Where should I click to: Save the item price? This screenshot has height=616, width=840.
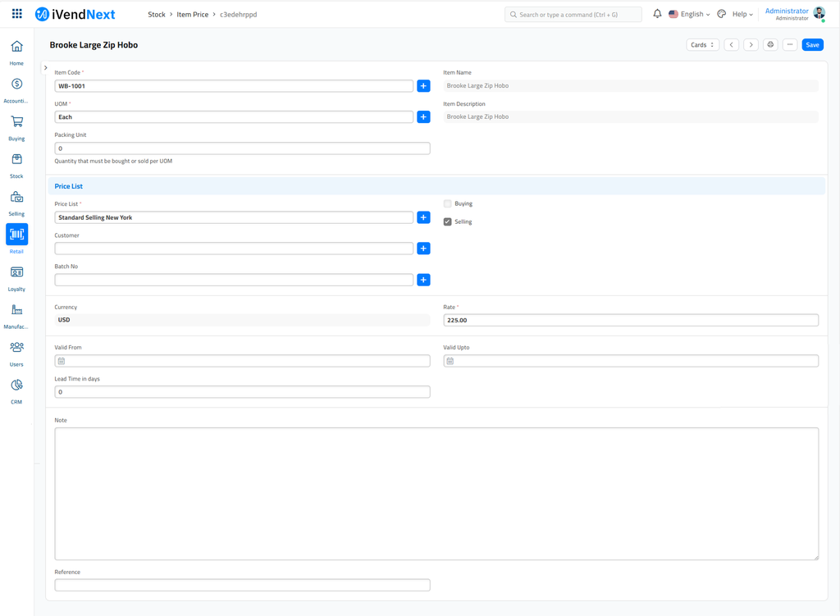pyautogui.click(x=812, y=45)
